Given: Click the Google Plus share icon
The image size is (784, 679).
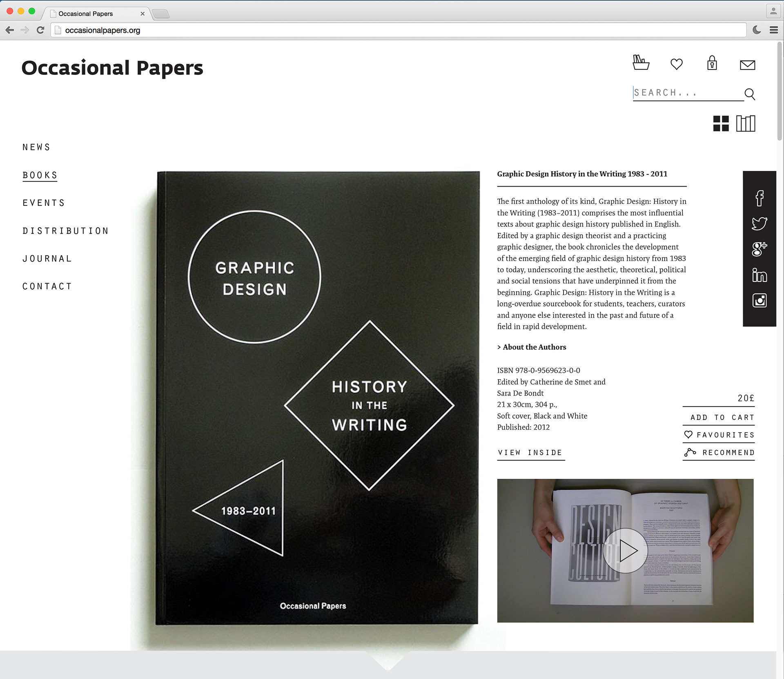Looking at the screenshot, I should pos(759,249).
